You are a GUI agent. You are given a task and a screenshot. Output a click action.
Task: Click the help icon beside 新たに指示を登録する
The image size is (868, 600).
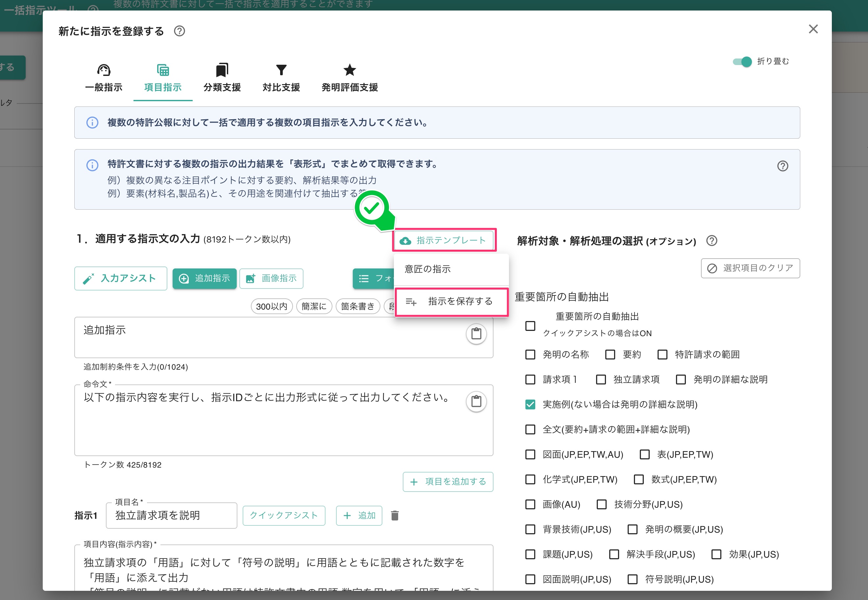click(x=180, y=31)
